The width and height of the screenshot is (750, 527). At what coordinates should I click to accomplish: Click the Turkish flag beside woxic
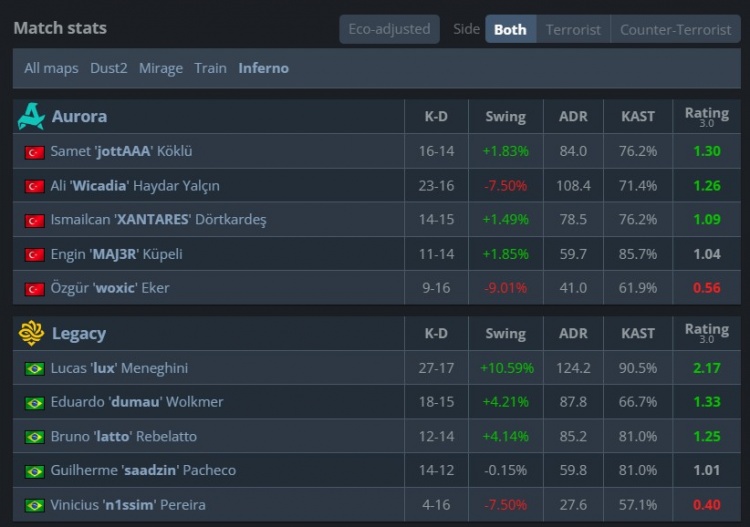pos(35,289)
